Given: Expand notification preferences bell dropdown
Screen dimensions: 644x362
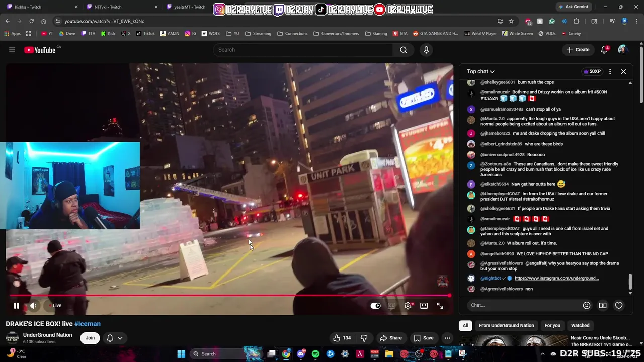Looking at the screenshot, I should pos(115,338).
